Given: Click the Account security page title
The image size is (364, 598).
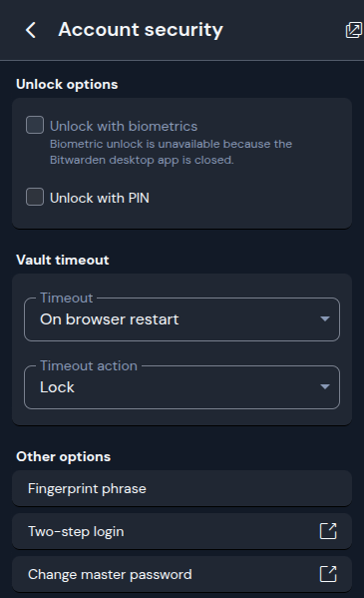Looking at the screenshot, I should (x=141, y=30).
